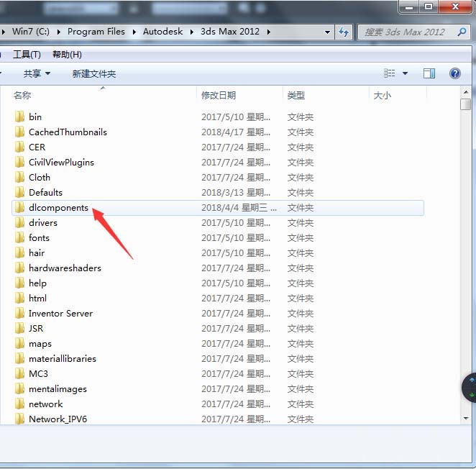Click the scrollbar up arrow
Viewport: 476px width, 469px height.
(x=466, y=92)
